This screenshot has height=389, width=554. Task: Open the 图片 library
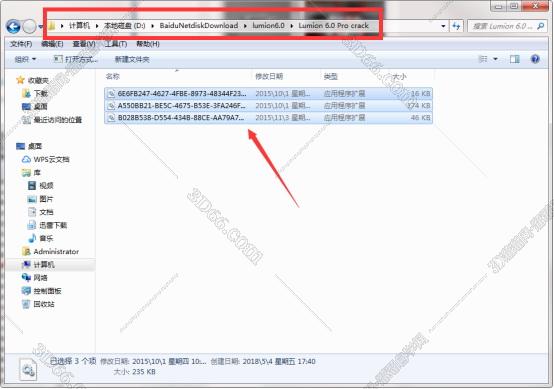[x=46, y=199]
